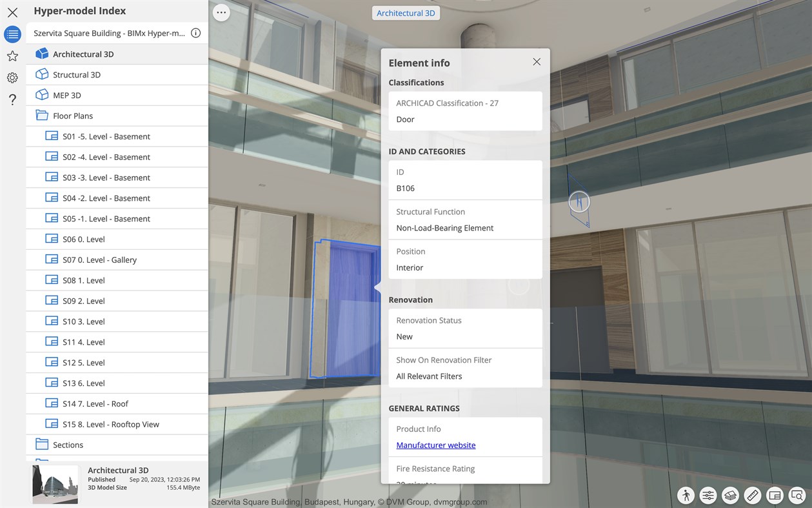The height and width of the screenshot is (508, 812).
Task: Open the Architectural 3D preview thumbnail
Action: tap(55, 484)
